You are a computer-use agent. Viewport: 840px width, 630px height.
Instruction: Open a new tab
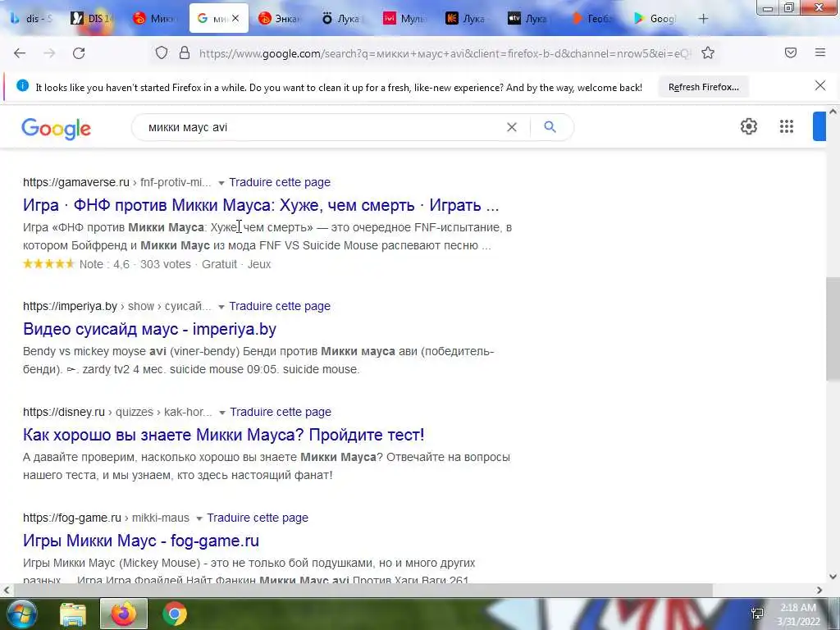703,19
